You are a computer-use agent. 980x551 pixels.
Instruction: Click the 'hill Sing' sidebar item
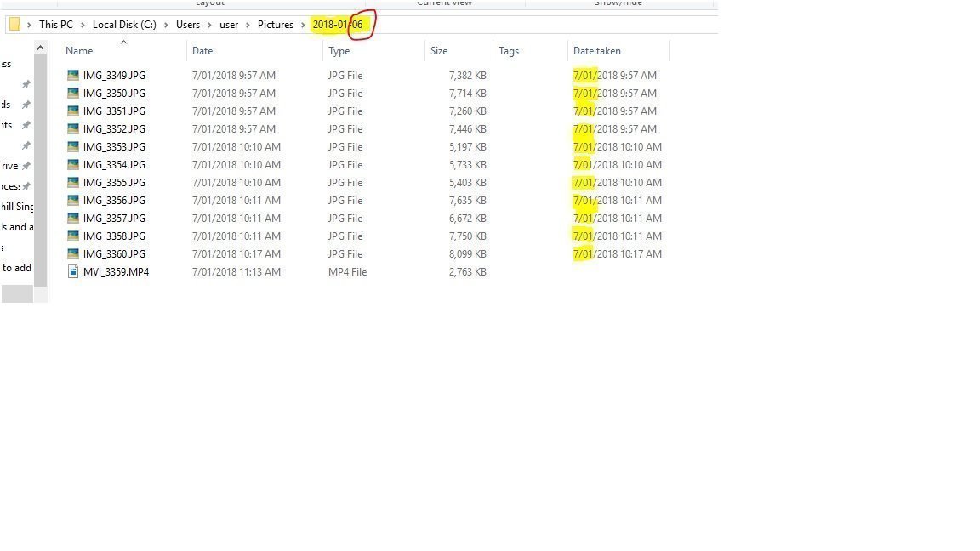(18, 206)
